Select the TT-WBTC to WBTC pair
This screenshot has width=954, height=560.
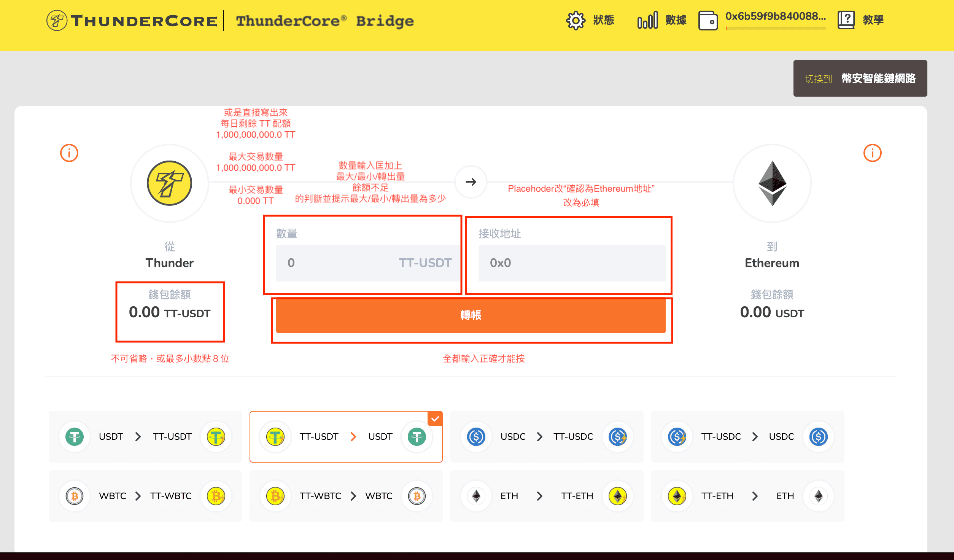coord(346,496)
